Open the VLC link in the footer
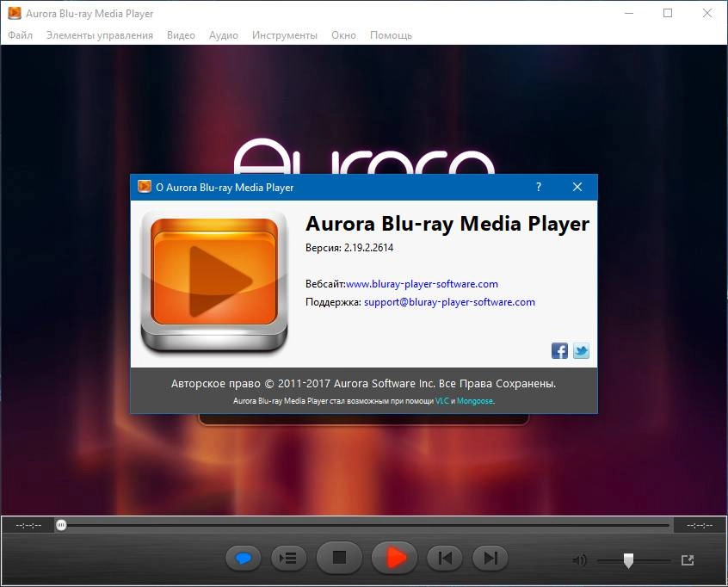Viewport: 728px width, 587px height. (x=442, y=401)
